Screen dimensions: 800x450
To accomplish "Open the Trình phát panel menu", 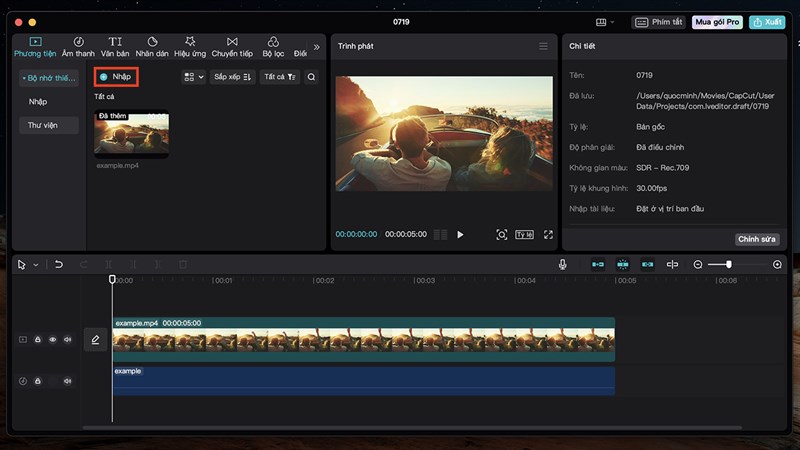I will [543, 46].
